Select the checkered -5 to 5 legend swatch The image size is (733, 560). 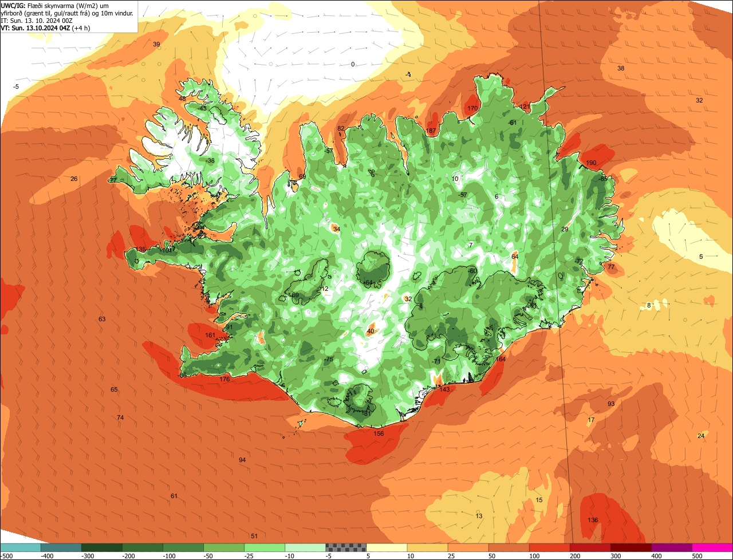(346, 547)
